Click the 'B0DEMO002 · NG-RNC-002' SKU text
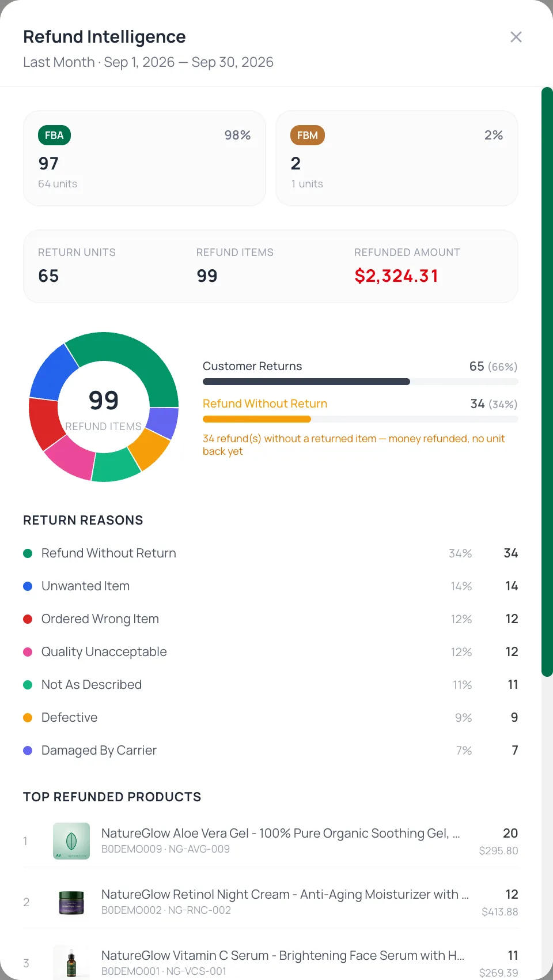The height and width of the screenshot is (980, 553). tap(166, 910)
